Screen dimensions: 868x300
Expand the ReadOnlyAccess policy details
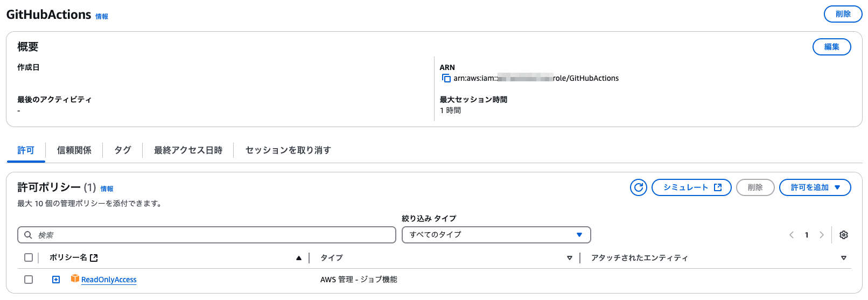(x=56, y=280)
